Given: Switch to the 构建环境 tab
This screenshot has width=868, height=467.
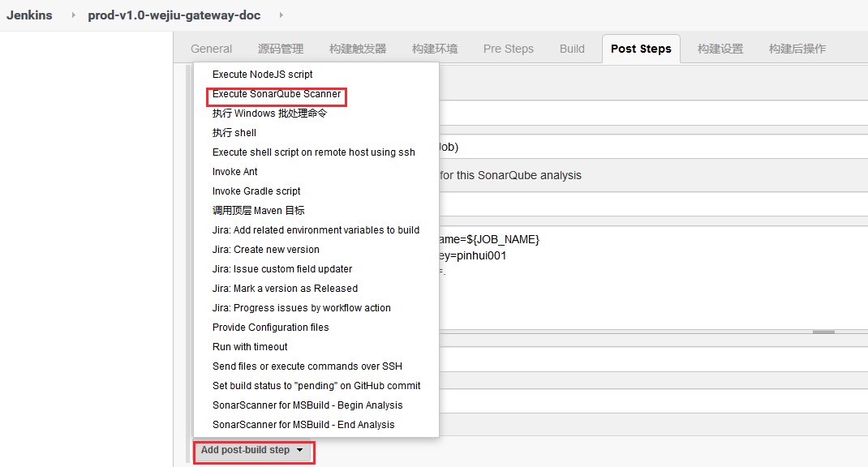Looking at the screenshot, I should [435, 49].
